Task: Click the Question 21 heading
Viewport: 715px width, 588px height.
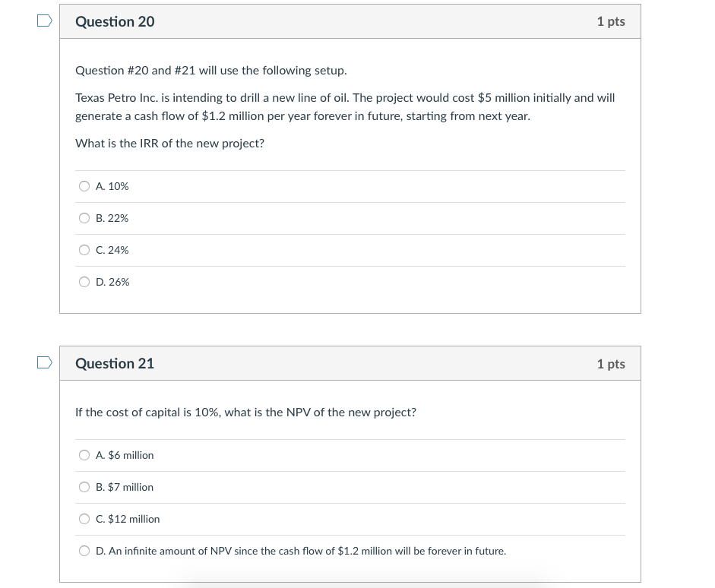Action: pos(115,363)
